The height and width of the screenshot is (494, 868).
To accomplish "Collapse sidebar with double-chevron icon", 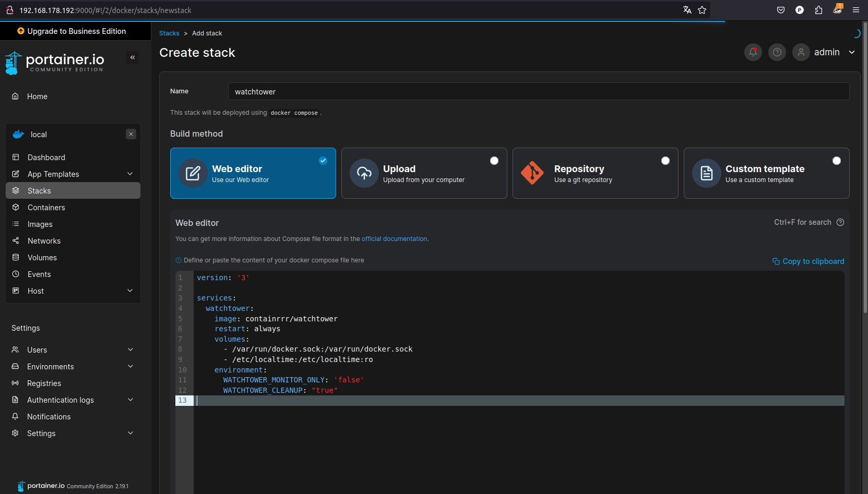I will click(x=133, y=57).
